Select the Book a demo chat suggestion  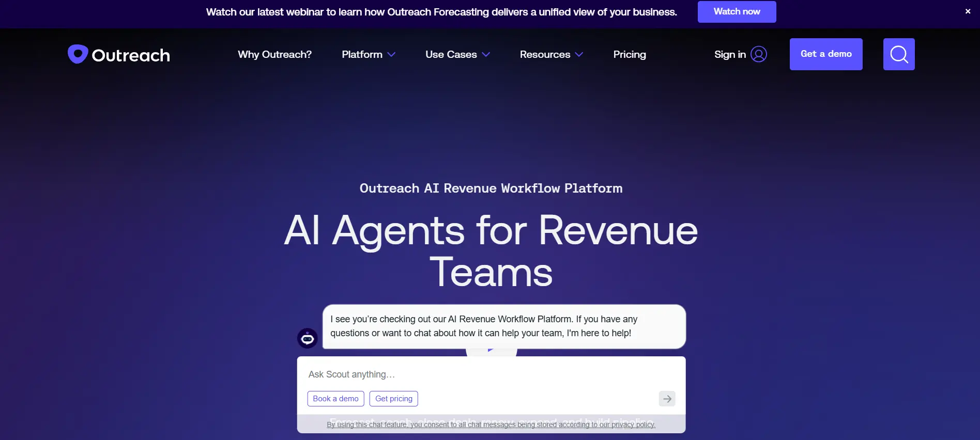[x=335, y=399]
